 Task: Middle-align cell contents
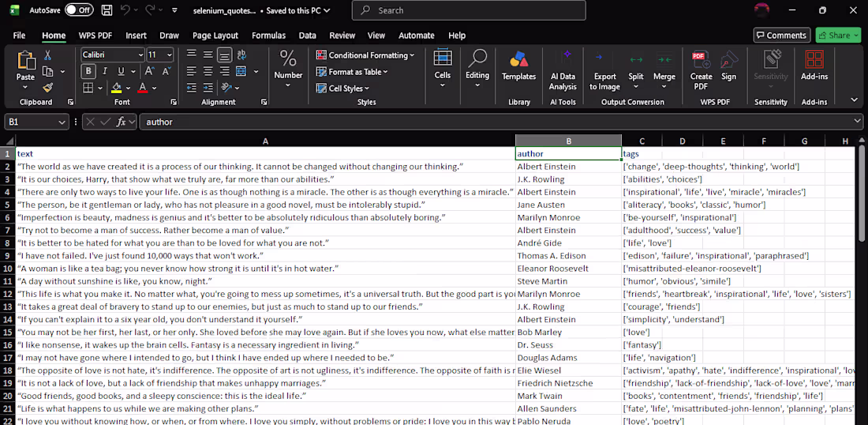point(208,55)
